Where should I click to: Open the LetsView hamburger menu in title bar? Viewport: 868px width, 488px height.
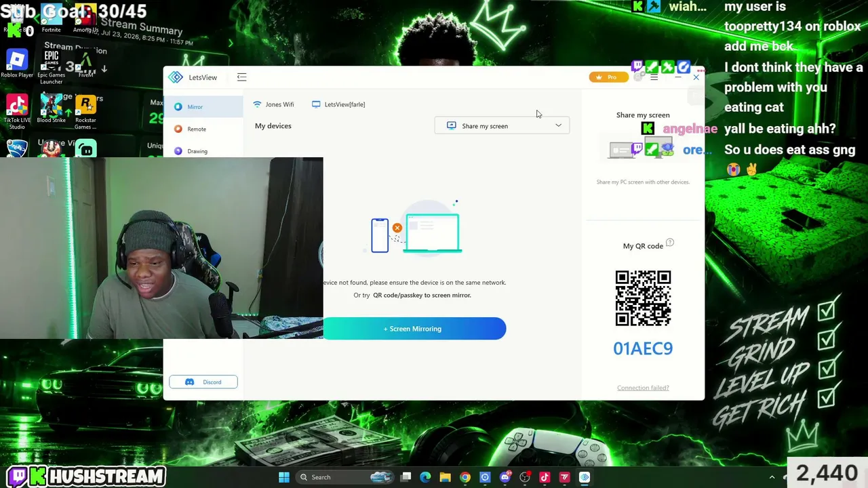(x=654, y=77)
